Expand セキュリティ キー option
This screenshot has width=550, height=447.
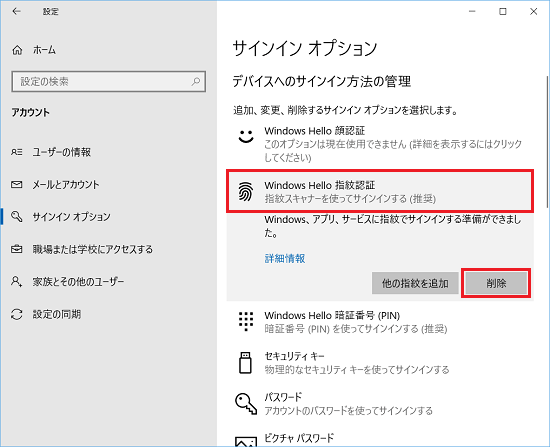[x=380, y=362]
